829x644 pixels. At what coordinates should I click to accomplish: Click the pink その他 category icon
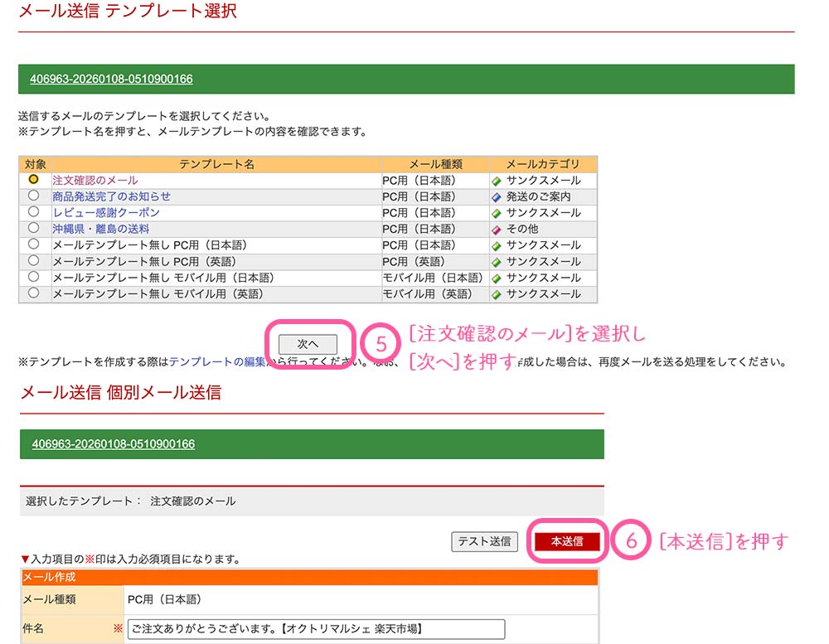coord(497,230)
